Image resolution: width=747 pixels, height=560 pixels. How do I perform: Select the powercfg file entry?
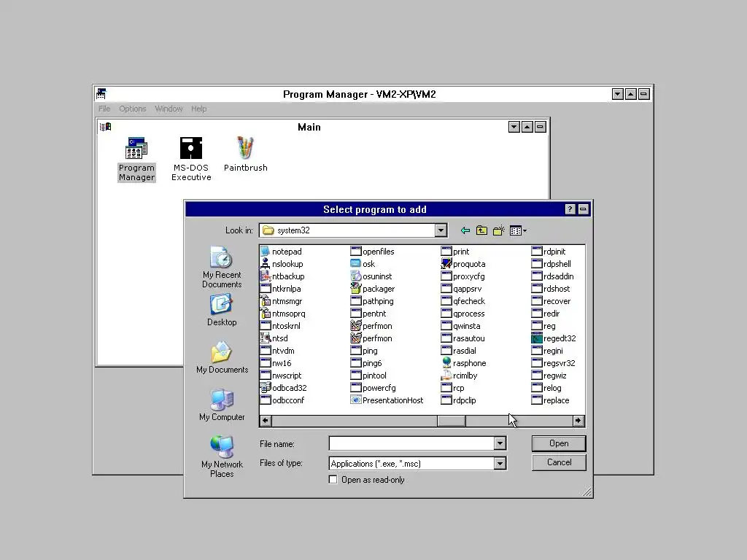click(x=373, y=388)
